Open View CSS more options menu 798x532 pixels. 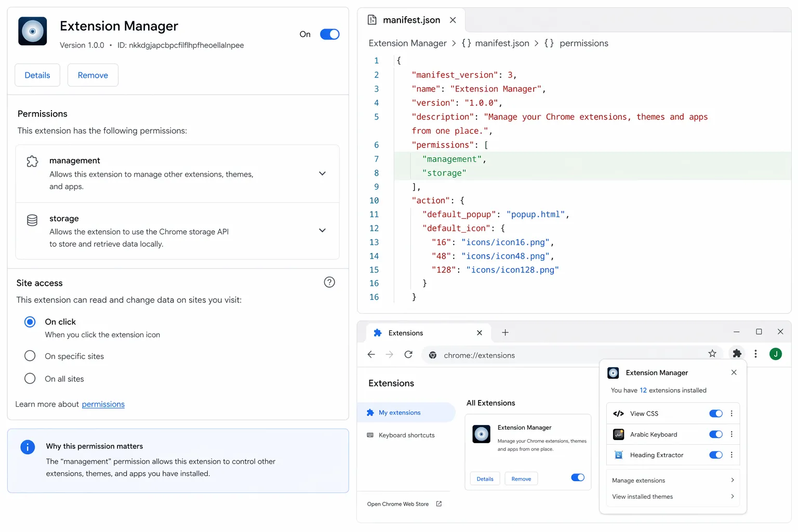pyautogui.click(x=731, y=414)
